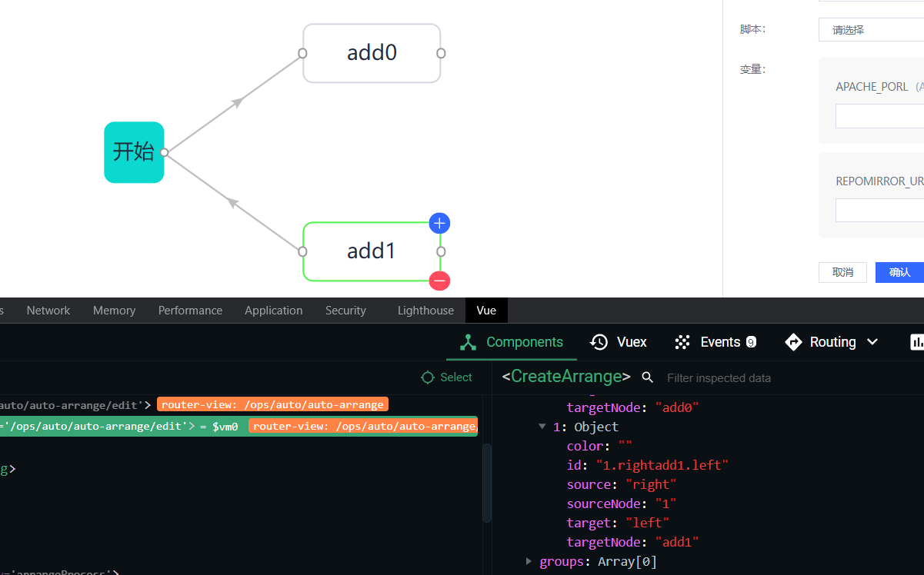Click the REPOMIRROR_UR variable input field
924x575 pixels.
pos(879,211)
